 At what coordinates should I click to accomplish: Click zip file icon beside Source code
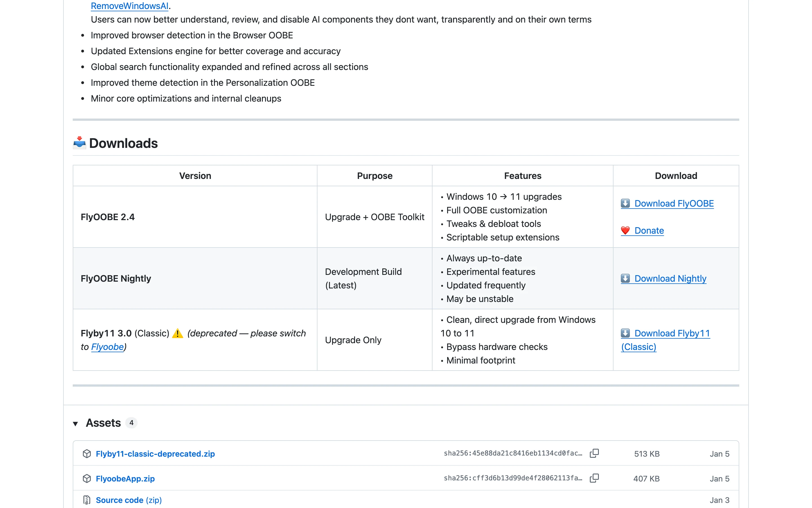87,500
